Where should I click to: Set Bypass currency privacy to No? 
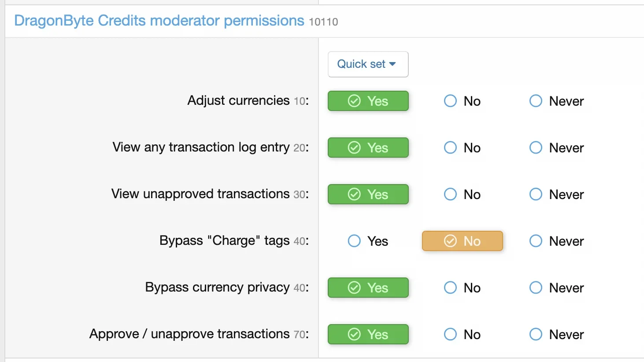[x=462, y=288]
